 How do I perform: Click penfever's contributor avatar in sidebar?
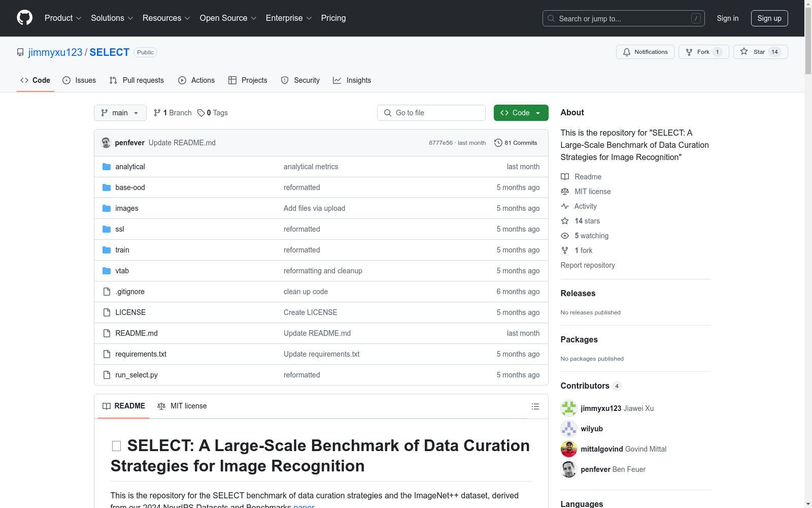click(x=569, y=469)
